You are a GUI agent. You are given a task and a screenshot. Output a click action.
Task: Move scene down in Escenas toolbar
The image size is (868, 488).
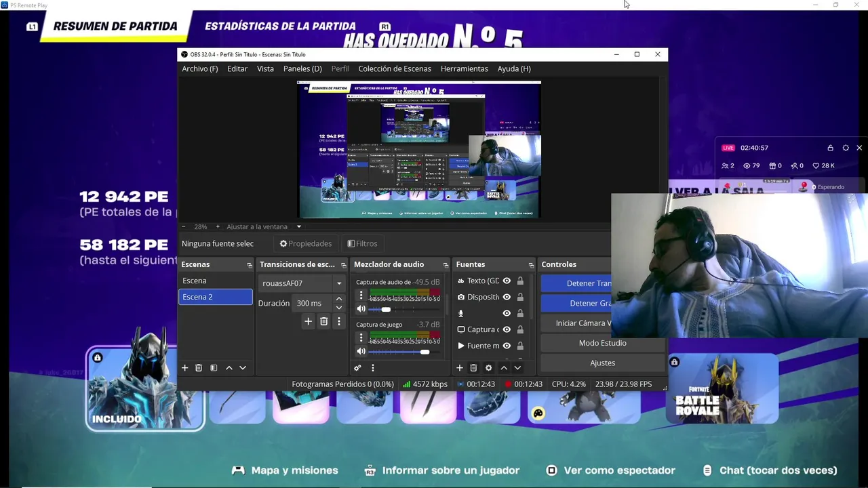pyautogui.click(x=243, y=367)
